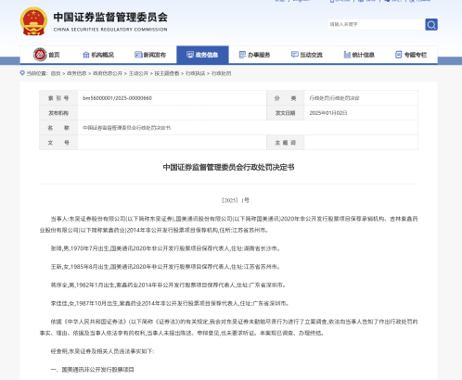Open the 互动交流 navigation tab

point(307,55)
